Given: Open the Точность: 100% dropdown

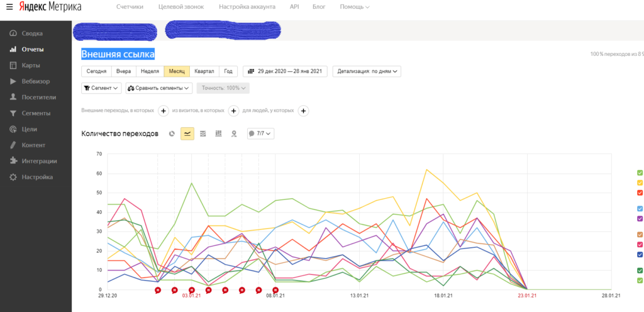Looking at the screenshot, I should (x=223, y=88).
